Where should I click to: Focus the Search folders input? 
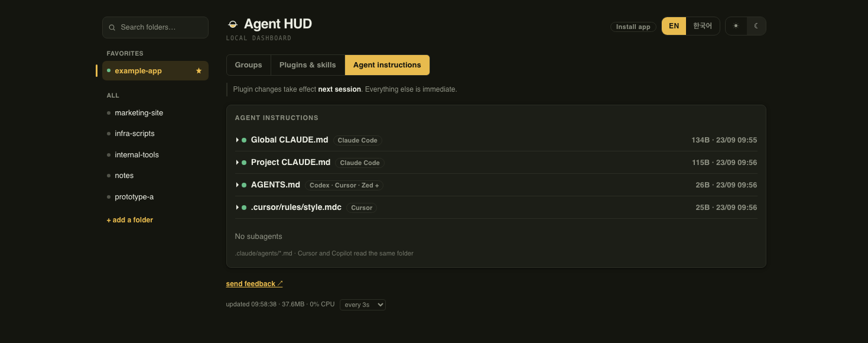pyautogui.click(x=155, y=27)
